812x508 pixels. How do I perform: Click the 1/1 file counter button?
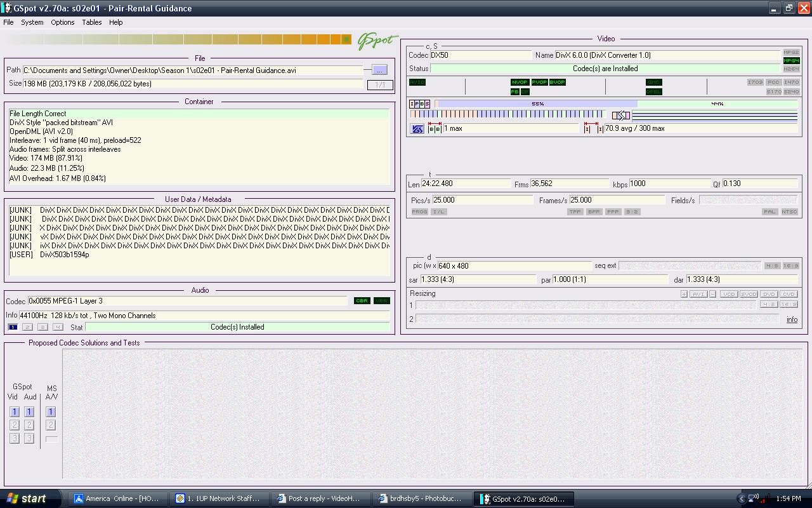380,84
